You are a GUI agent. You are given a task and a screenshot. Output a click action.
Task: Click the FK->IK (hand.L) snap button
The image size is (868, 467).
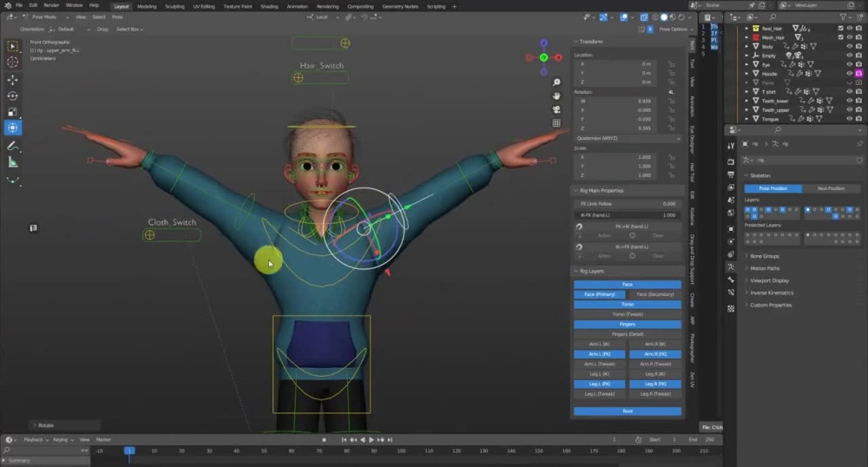[631, 227]
